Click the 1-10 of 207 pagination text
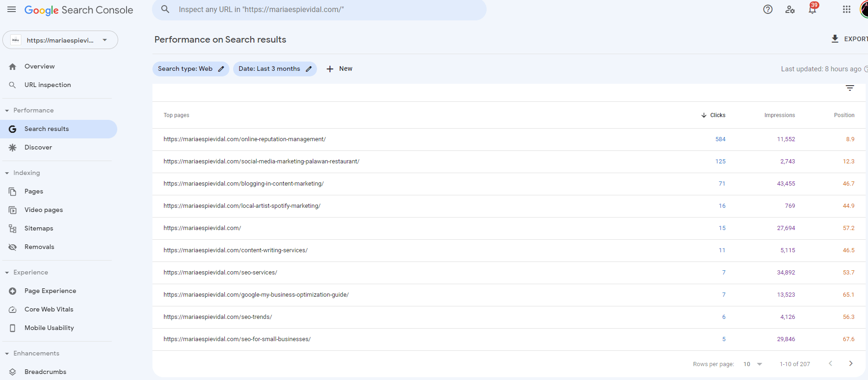Viewport: 868px width, 380px height. coord(795,364)
